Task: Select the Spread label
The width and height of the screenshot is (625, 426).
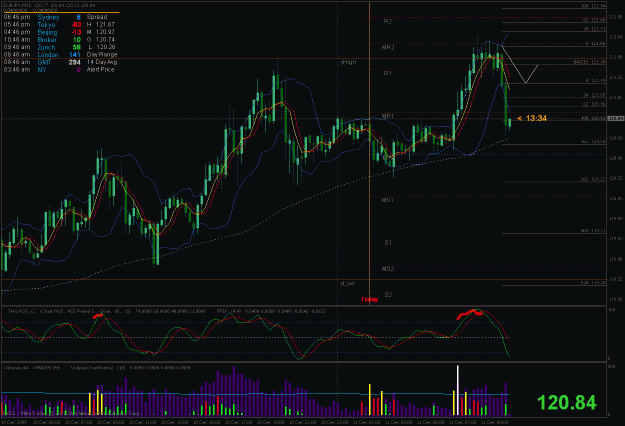Action: pos(97,17)
